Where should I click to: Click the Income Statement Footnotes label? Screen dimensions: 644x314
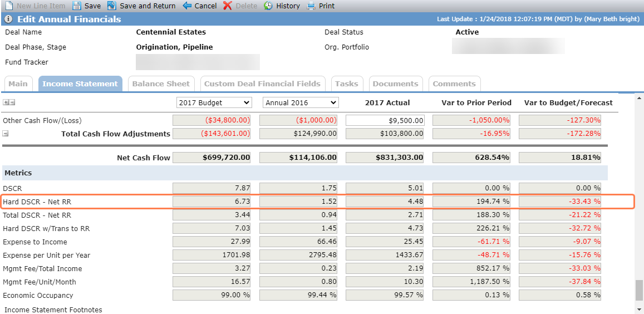click(x=53, y=310)
